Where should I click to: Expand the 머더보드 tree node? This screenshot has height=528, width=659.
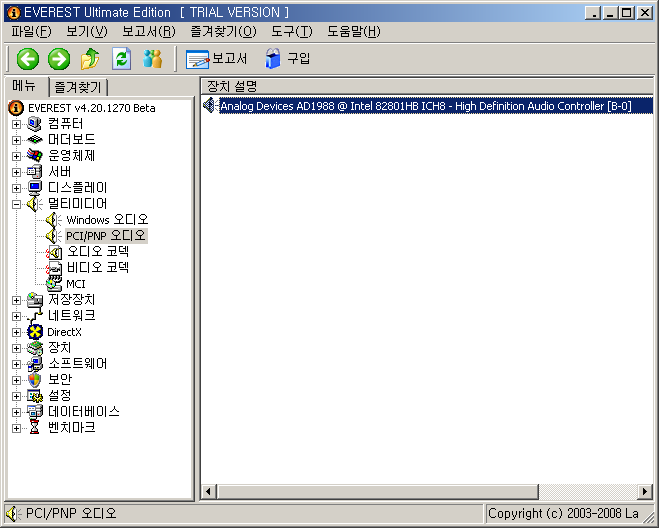coord(16,140)
